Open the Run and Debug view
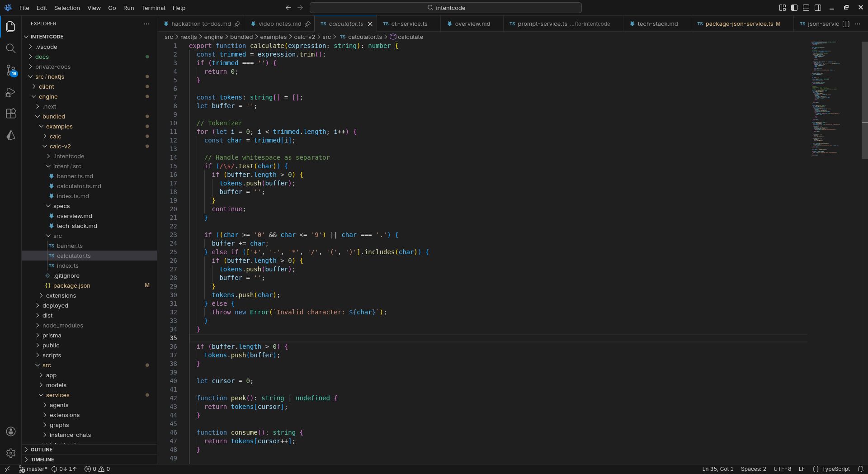 (x=11, y=92)
